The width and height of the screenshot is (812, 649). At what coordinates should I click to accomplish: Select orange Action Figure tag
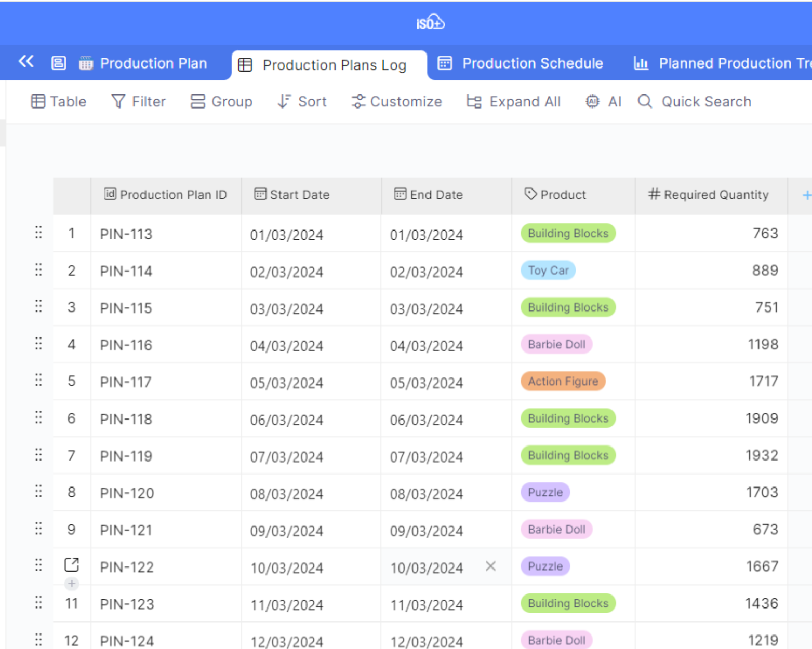click(x=563, y=382)
